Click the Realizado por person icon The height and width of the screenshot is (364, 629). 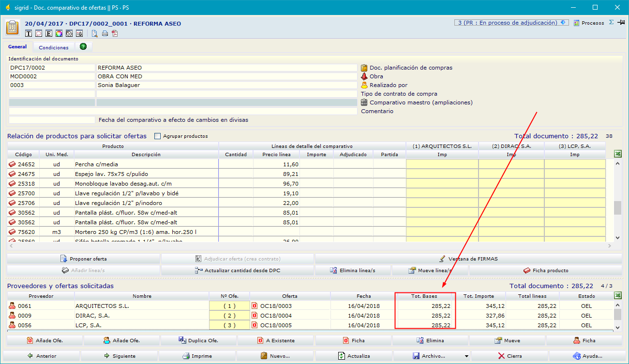coord(364,85)
